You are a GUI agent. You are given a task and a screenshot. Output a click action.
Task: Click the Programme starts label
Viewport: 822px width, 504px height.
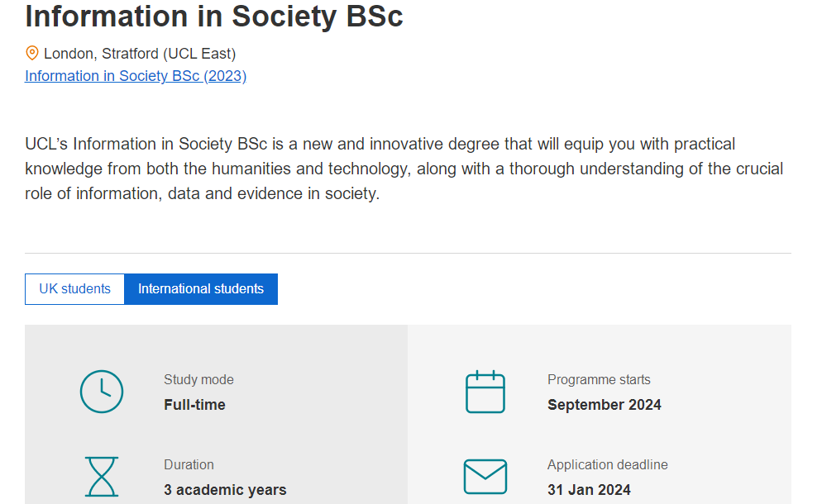point(599,379)
